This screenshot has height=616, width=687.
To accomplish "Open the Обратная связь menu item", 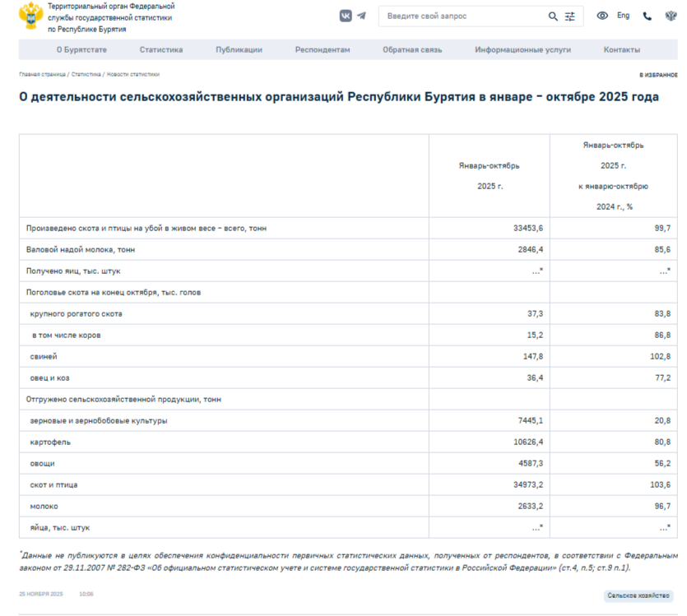I will (412, 50).
